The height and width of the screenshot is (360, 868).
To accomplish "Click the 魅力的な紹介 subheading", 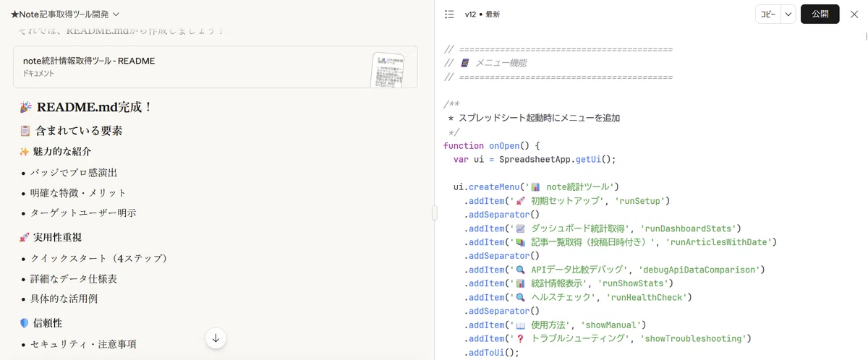I will [x=56, y=152].
